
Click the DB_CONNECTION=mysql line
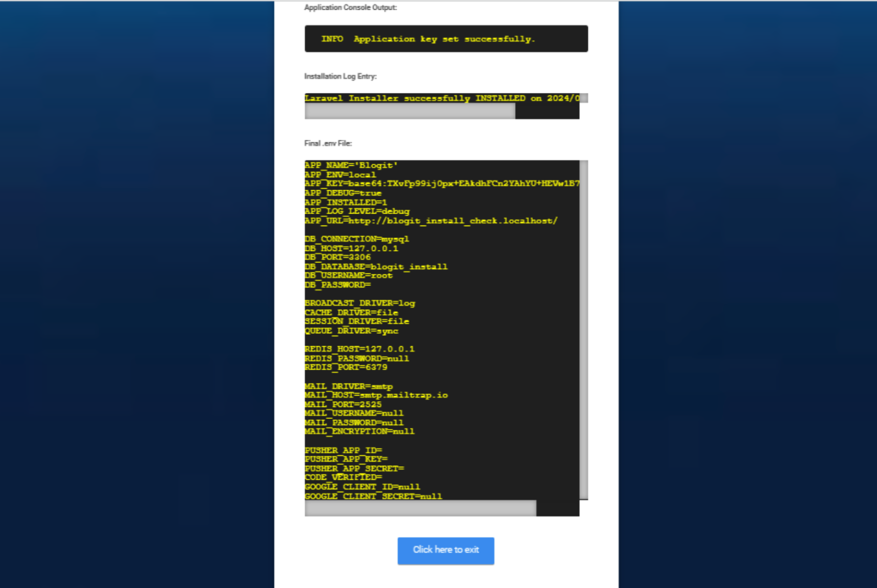(356, 239)
